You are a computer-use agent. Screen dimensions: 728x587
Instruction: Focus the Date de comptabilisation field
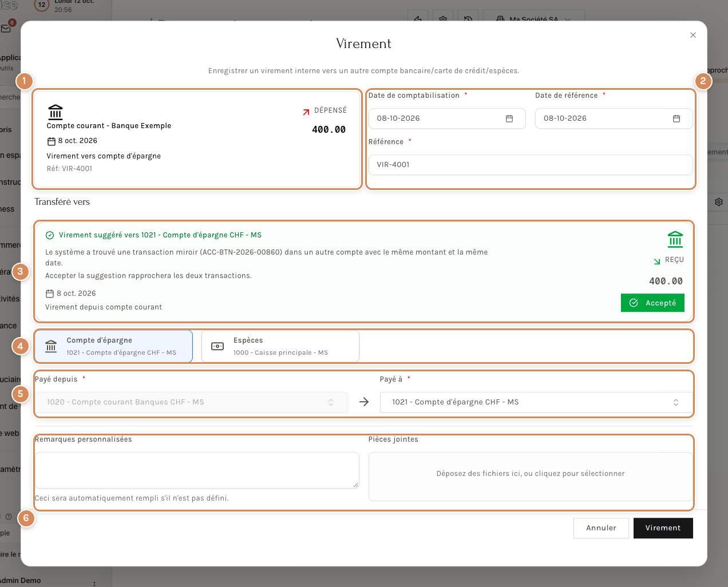[447, 118]
